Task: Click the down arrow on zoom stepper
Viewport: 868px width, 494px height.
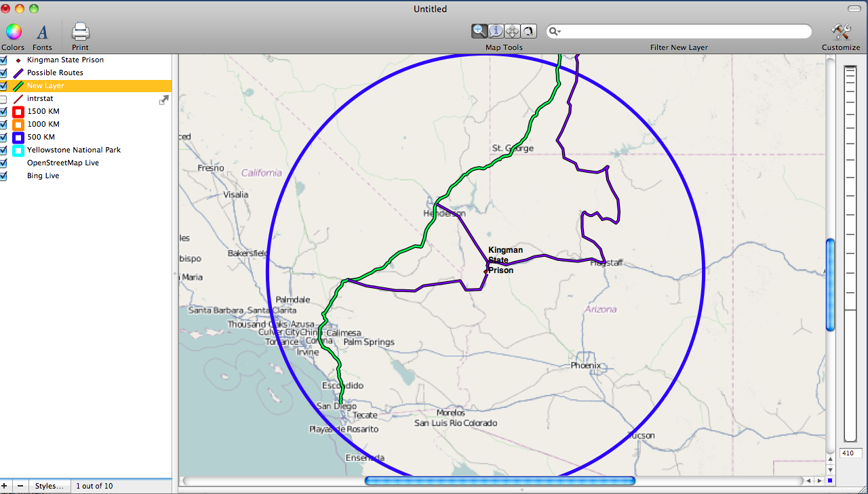Action: tap(830, 470)
